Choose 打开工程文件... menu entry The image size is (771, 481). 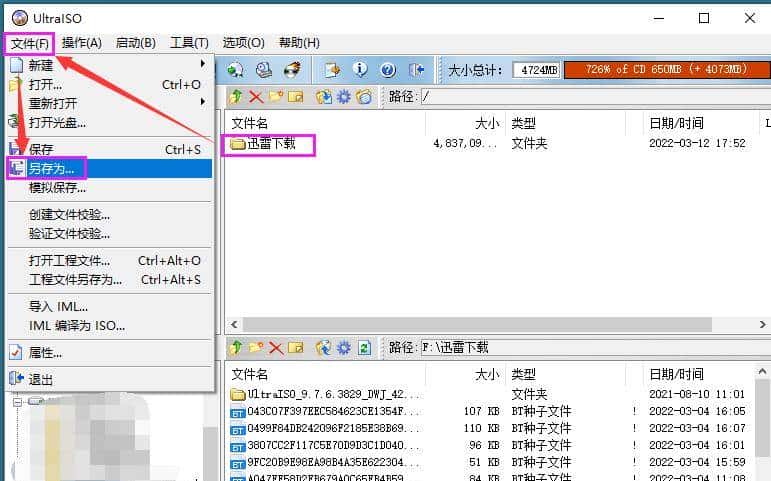click(x=110, y=261)
